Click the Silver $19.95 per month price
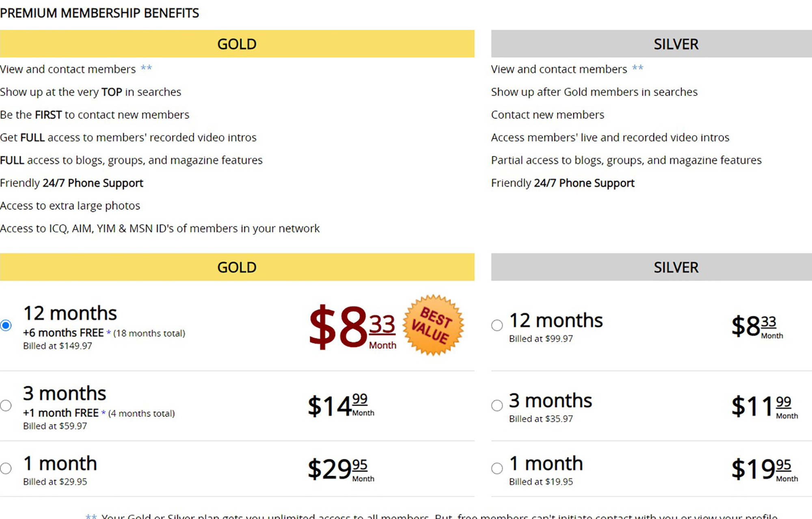This screenshot has width=812, height=519. [764, 469]
